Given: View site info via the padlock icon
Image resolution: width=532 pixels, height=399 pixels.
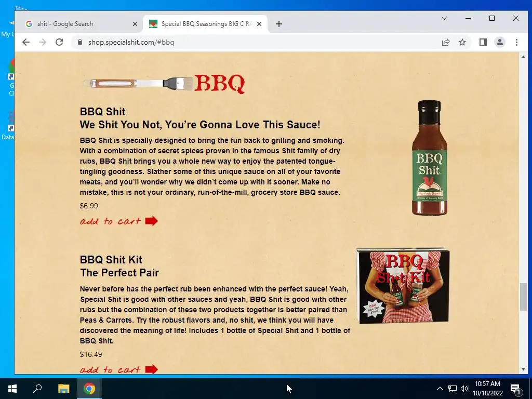Looking at the screenshot, I should coord(80,42).
